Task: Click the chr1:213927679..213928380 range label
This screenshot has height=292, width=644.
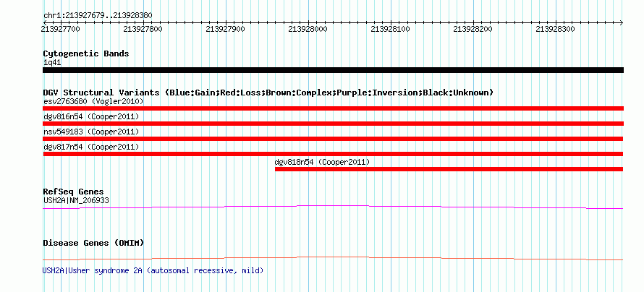Action: point(98,16)
